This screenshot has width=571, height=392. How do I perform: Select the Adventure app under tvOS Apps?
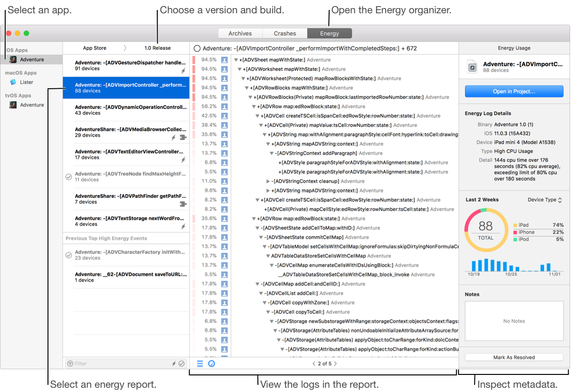coord(31,105)
